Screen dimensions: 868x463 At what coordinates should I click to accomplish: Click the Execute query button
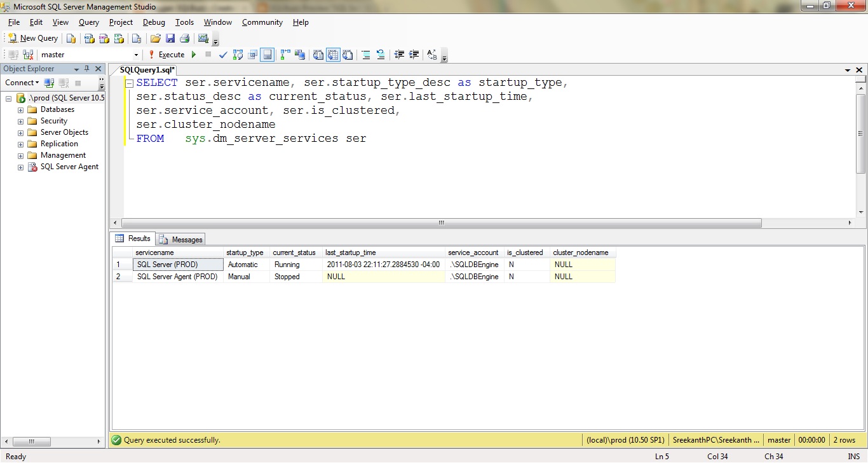pos(166,55)
